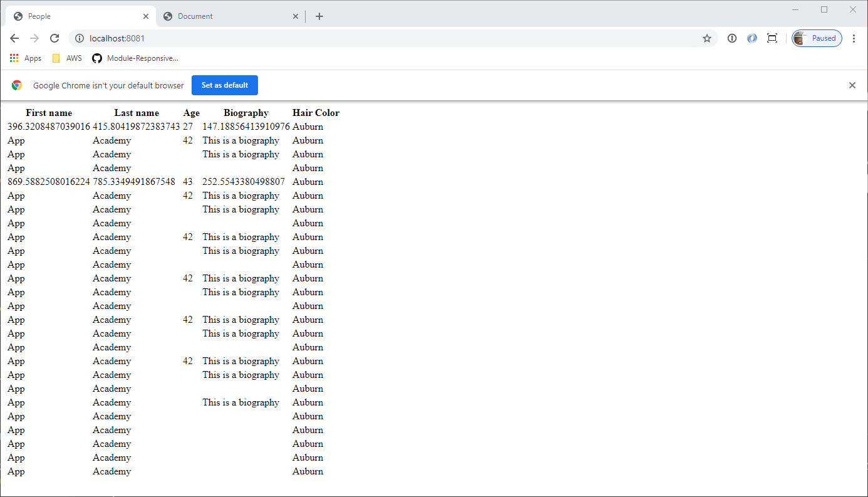Click the Hair Color column header
This screenshot has height=497, width=868.
click(316, 113)
